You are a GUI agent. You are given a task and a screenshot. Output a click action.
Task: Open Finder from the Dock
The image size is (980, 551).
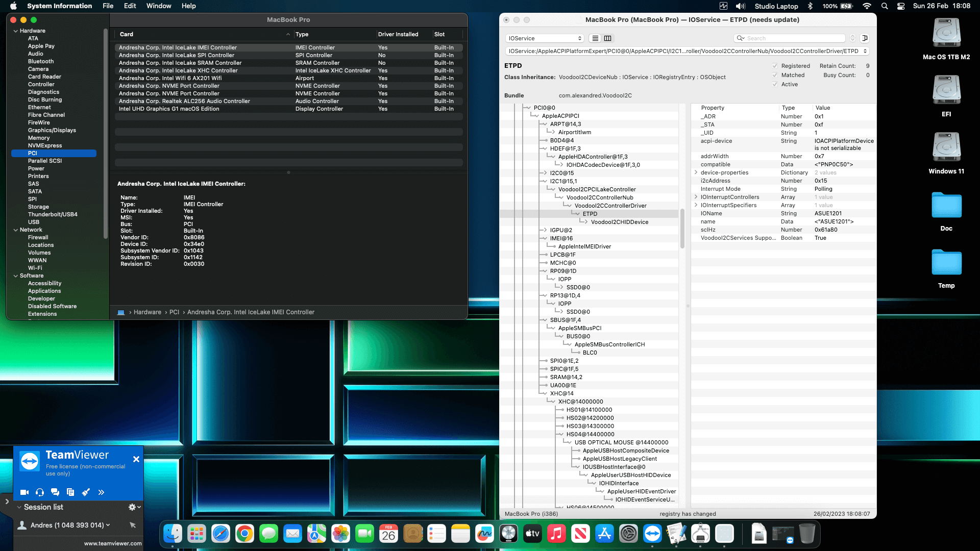click(x=173, y=534)
